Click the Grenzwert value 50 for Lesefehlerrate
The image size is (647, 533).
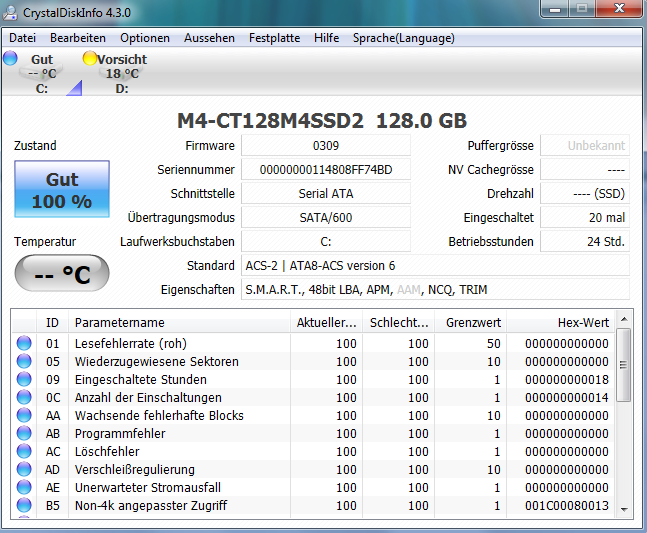(x=494, y=343)
